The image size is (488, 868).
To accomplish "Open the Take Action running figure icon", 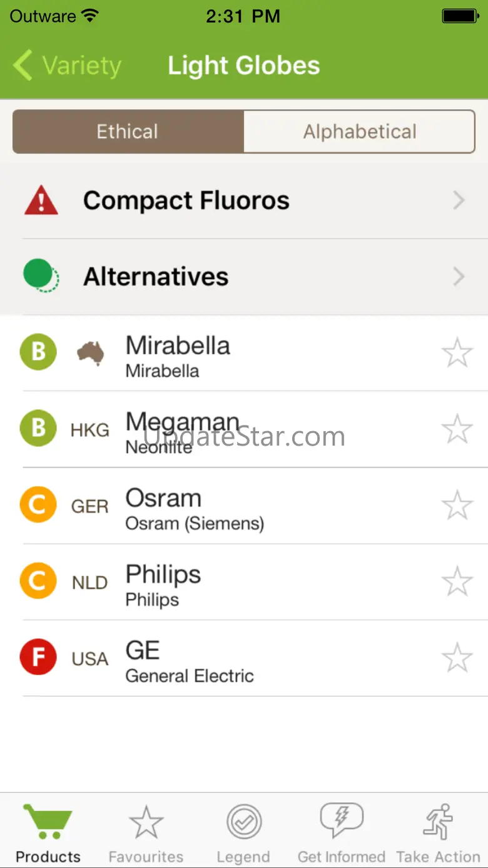I will 438,821.
